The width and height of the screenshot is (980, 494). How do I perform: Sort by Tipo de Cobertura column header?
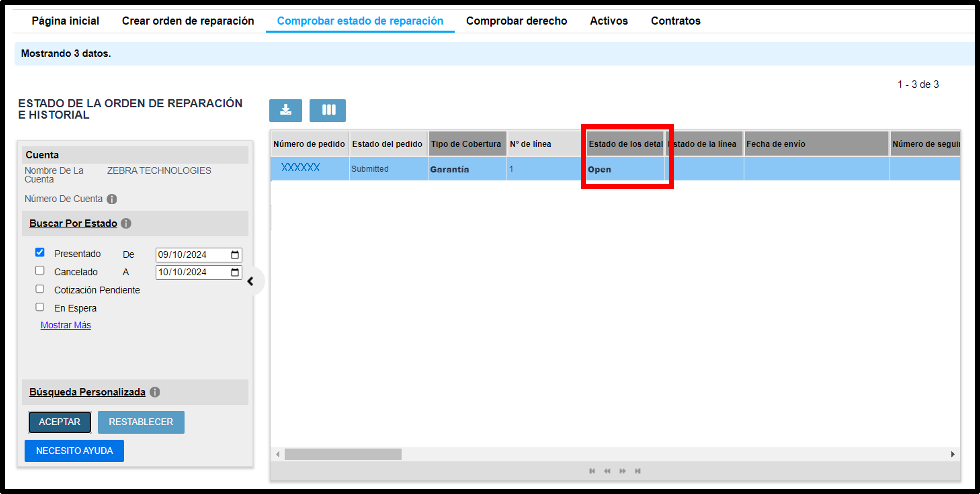pyautogui.click(x=467, y=144)
